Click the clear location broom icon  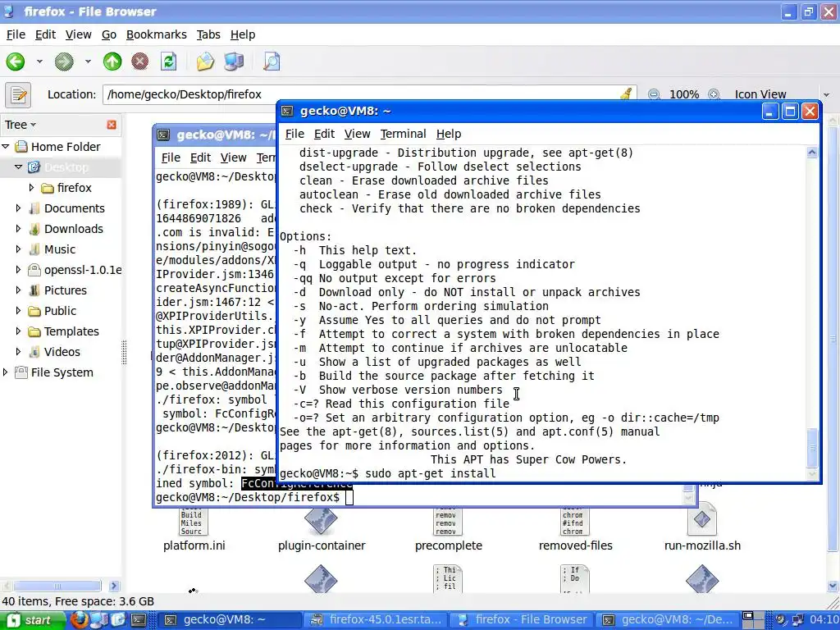click(626, 94)
